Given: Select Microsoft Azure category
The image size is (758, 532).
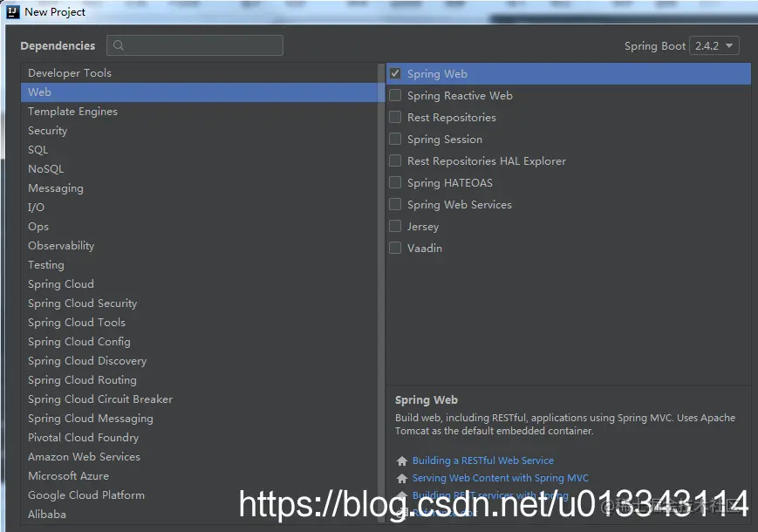Looking at the screenshot, I should pyautogui.click(x=200, y=475).
